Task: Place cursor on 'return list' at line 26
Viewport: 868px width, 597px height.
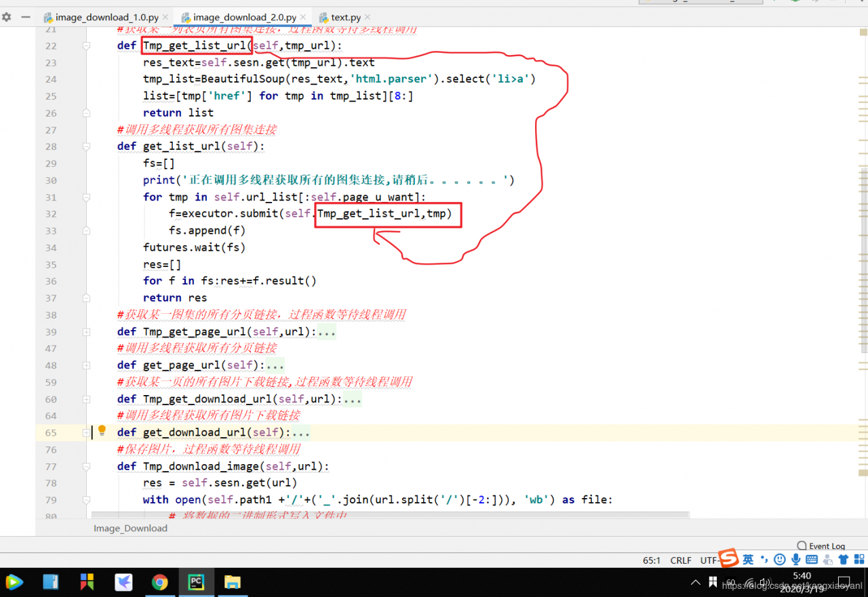Action: tap(178, 113)
